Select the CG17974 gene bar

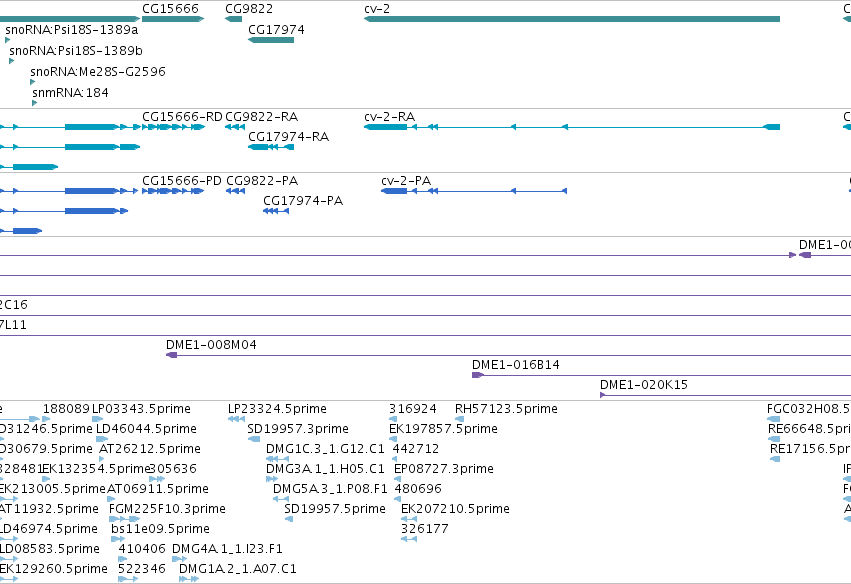[271, 40]
